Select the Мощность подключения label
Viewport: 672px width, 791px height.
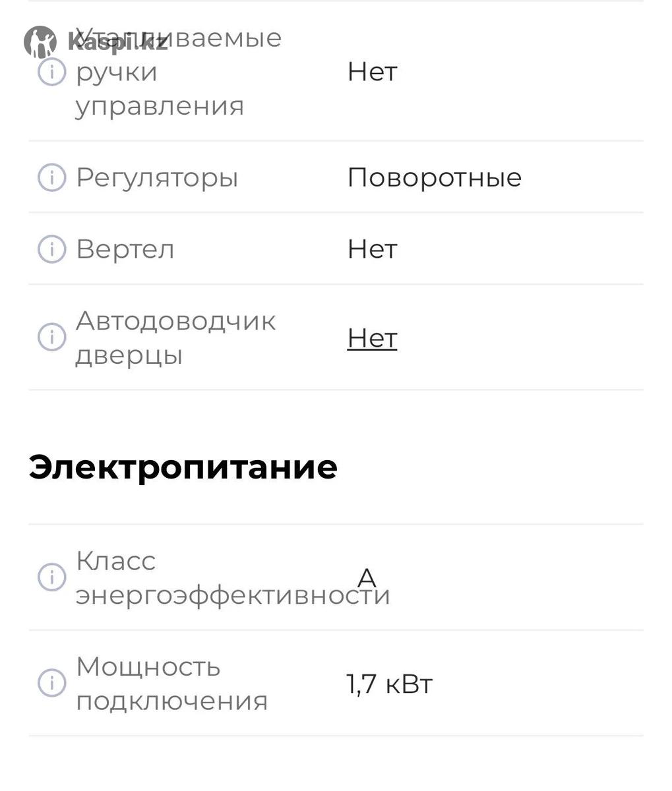click(x=171, y=683)
